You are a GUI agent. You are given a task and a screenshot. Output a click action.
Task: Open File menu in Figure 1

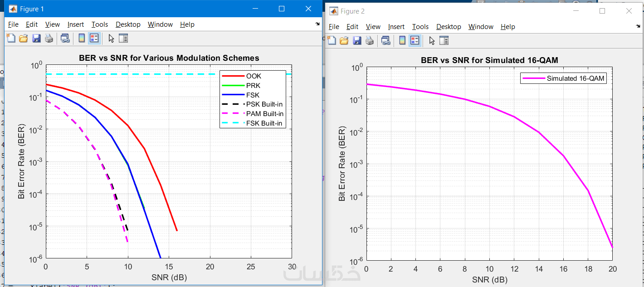13,24
